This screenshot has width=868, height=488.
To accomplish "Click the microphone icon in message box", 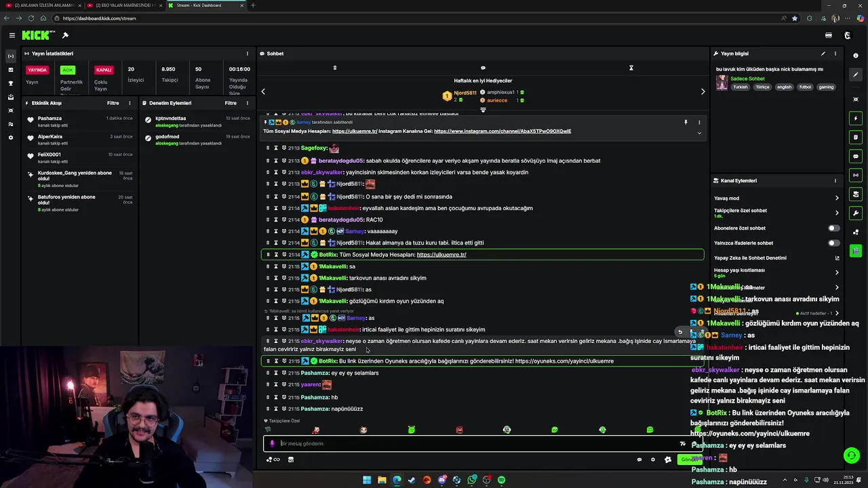I will click(x=272, y=444).
